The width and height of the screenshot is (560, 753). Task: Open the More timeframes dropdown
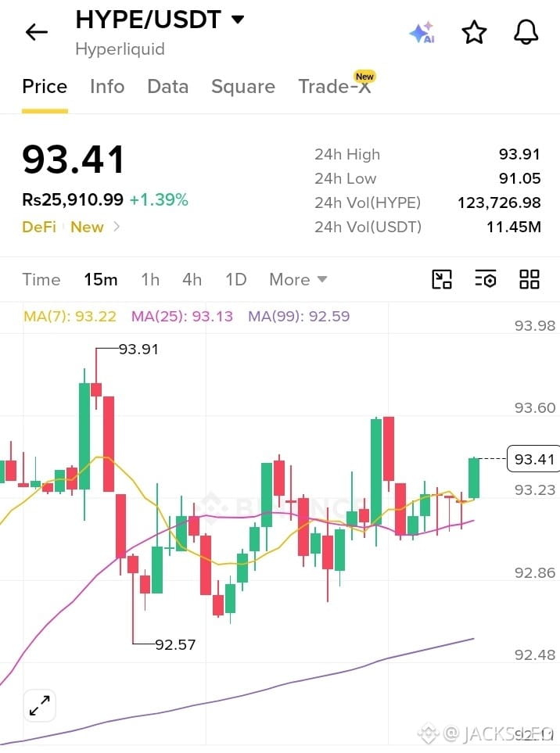(298, 279)
